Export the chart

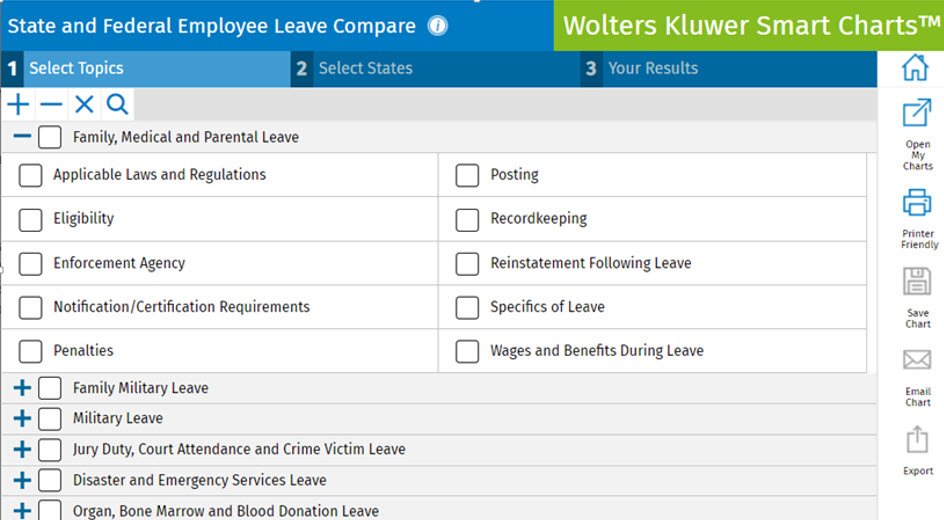click(917, 449)
